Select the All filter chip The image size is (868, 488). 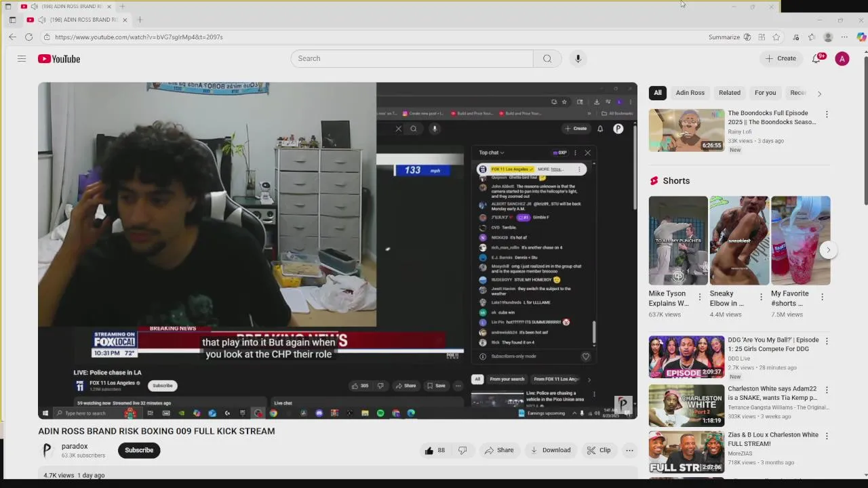point(658,93)
